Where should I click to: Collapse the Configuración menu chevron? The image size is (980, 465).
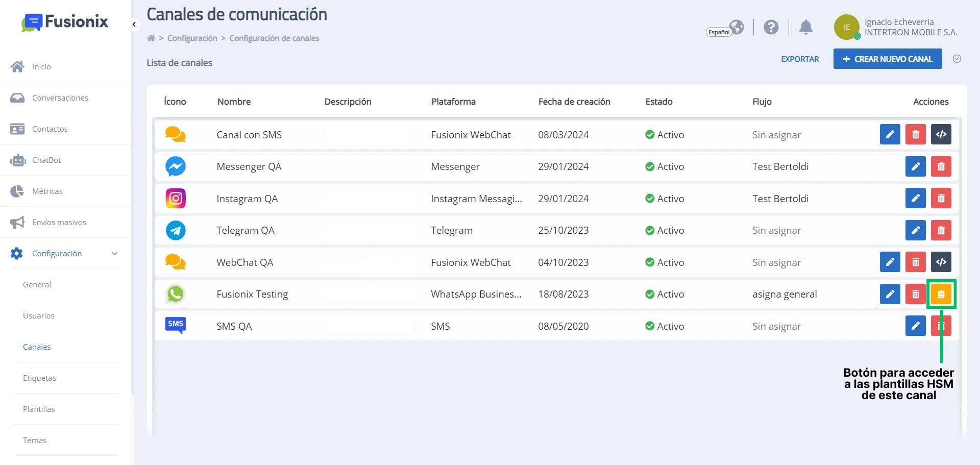pos(114,254)
